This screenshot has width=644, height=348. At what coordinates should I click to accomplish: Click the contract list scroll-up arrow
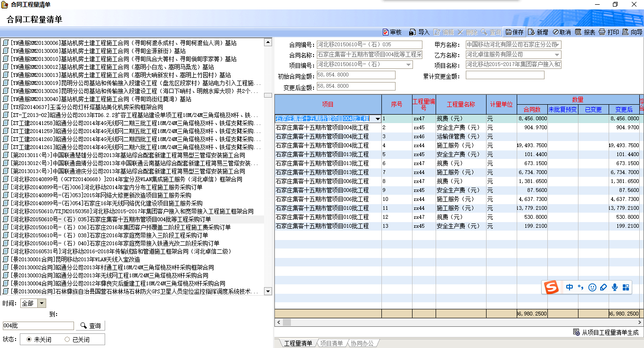(x=268, y=42)
